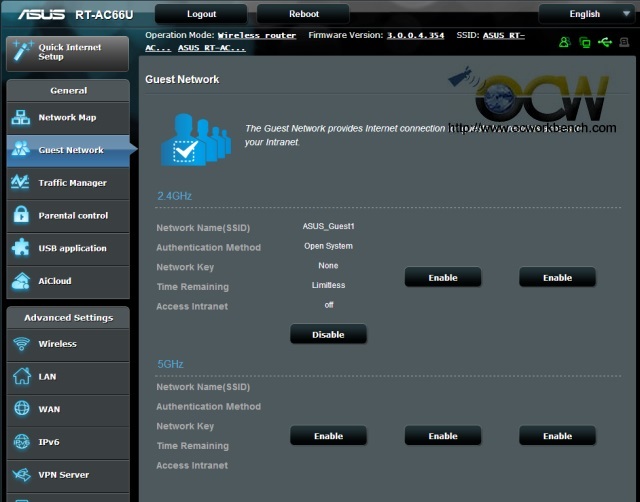
Task: Enable the third 2.4GHz guest network
Action: coord(557,278)
